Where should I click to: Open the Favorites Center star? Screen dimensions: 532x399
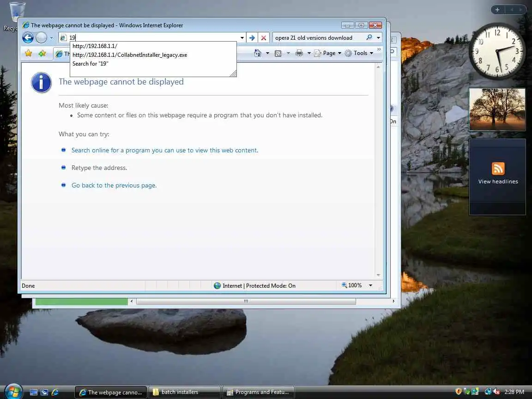pos(29,53)
